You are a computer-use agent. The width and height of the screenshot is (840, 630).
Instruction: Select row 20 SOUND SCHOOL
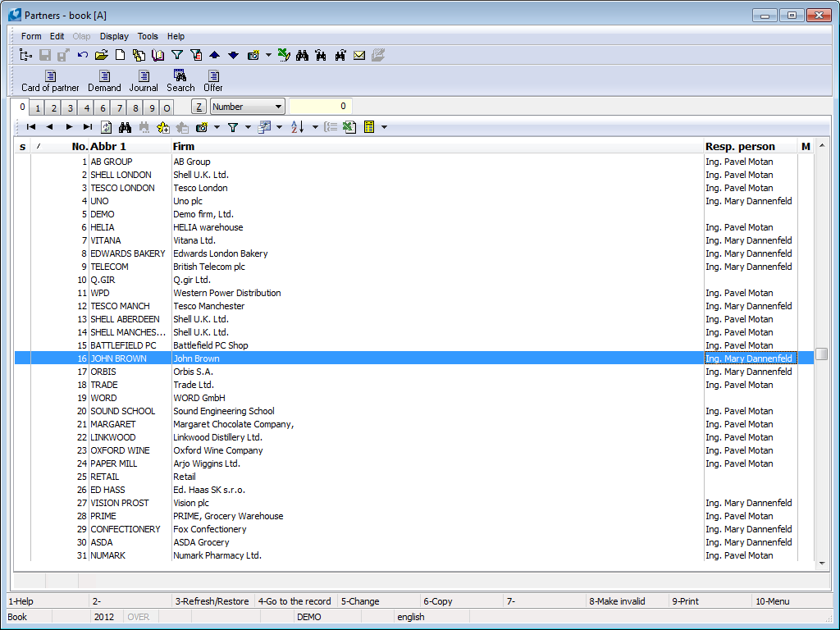(x=414, y=411)
